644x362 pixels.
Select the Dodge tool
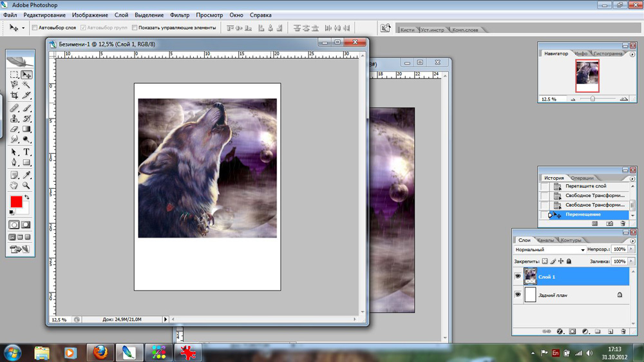click(x=26, y=140)
